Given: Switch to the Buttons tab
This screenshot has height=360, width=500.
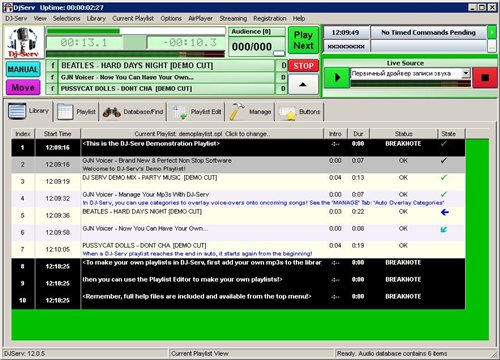Looking at the screenshot, I should [300, 112].
